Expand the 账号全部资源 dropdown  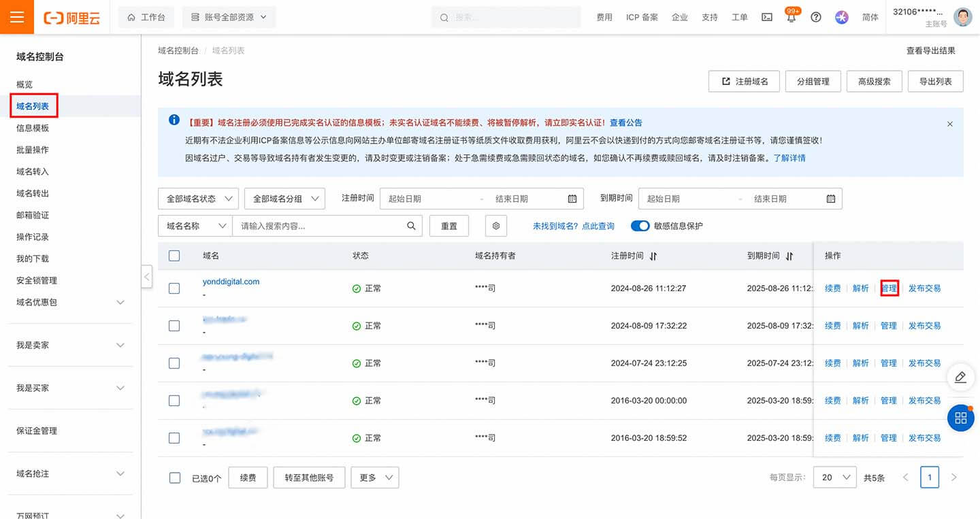click(x=229, y=18)
